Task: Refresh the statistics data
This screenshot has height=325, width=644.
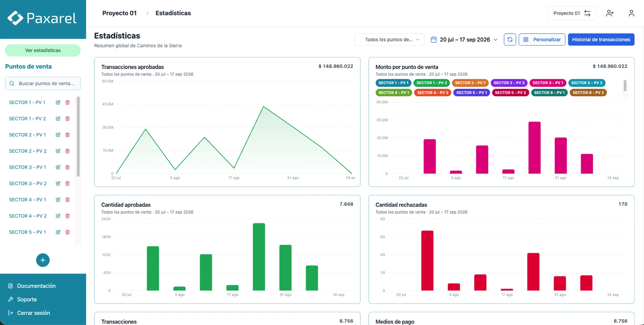Action: tap(510, 40)
